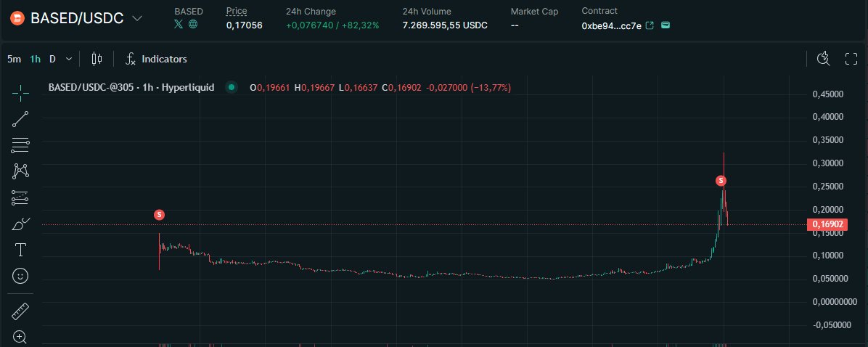Click the 0,30000 price axis label
Image resolution: width=868 pixels, height=347 pixels.
click(827, 163)
